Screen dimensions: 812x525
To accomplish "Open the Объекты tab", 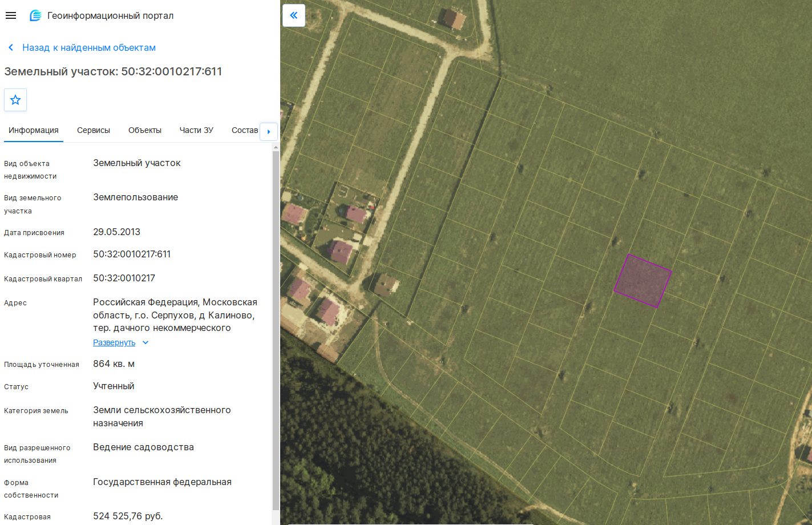I will [145, 130].
